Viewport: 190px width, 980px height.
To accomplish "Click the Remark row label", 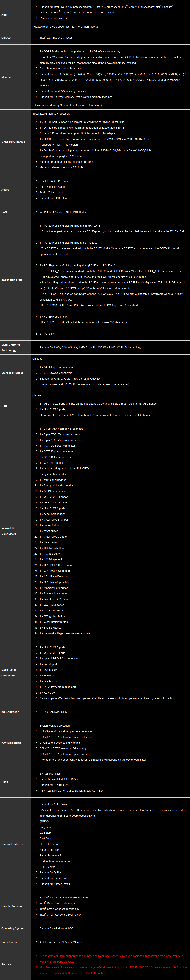I will click(6, 964).
